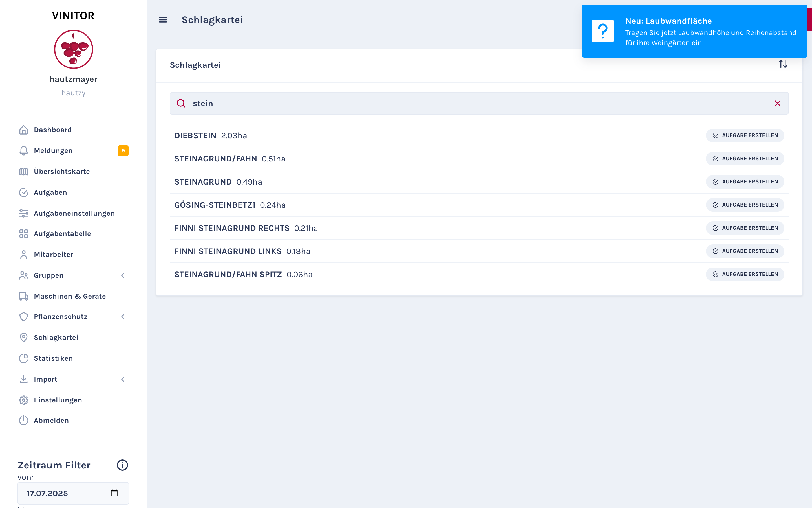
Task: Click the Dashboard house icon
Action: (23, 130)
